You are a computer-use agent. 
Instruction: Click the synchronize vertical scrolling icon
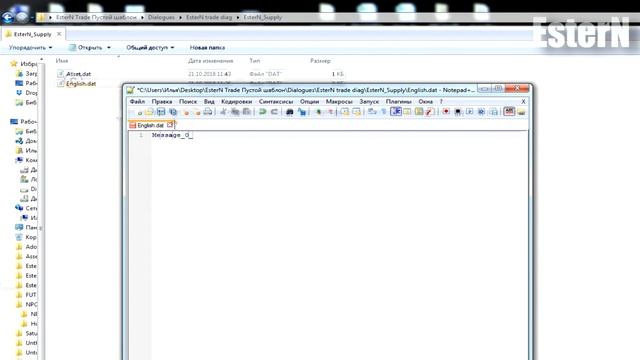pos(345,111)
